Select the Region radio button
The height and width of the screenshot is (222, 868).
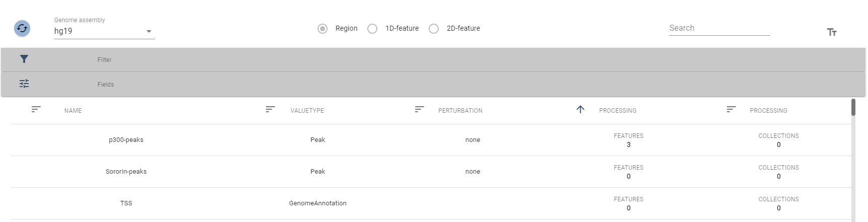click(323, 29)
